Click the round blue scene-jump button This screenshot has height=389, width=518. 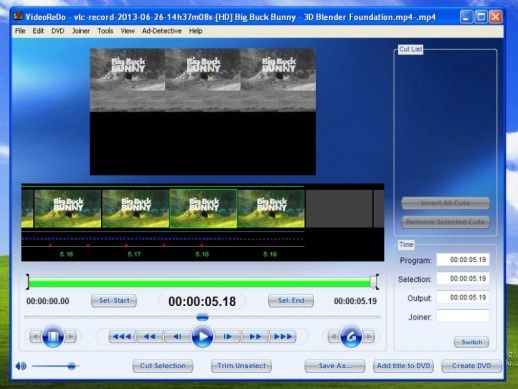(351, 337)
